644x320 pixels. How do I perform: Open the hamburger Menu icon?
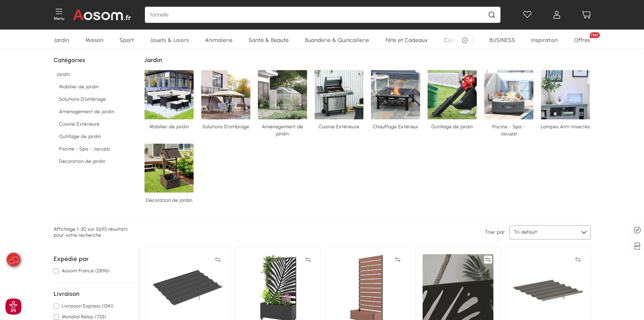click(x=59, y=14)
